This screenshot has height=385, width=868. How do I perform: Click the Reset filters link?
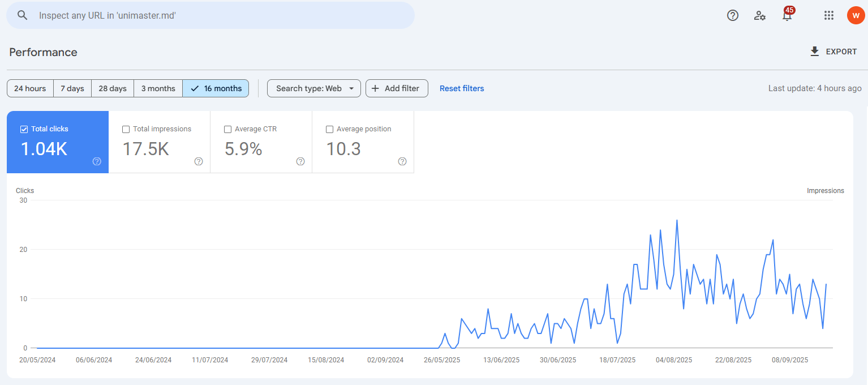(462, 88)
